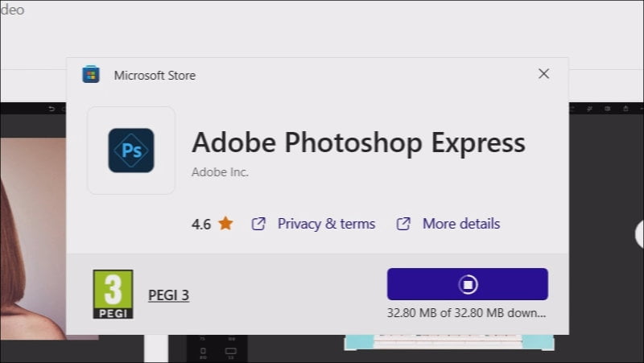This screenshot has width=644, height=363.
Task: Click the orange star rating icon
Action: (225, 224)
